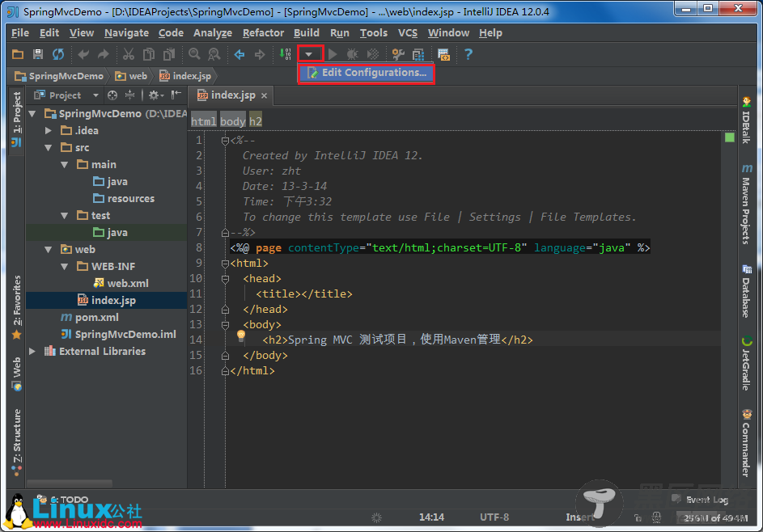The width and height of the screenshot is (763, 532).
Task: Hide the Project panel with hide icon
Action: pyautogui.click(x=176, y=95)
